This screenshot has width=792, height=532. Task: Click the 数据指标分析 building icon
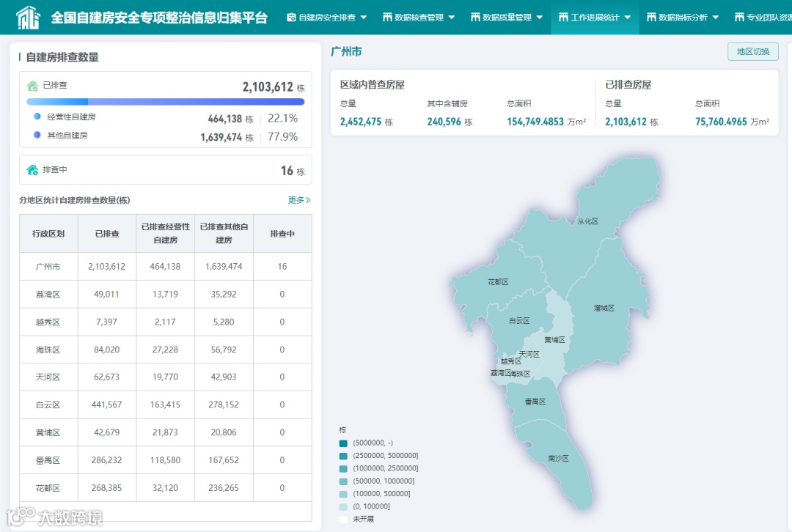[650, 18]
